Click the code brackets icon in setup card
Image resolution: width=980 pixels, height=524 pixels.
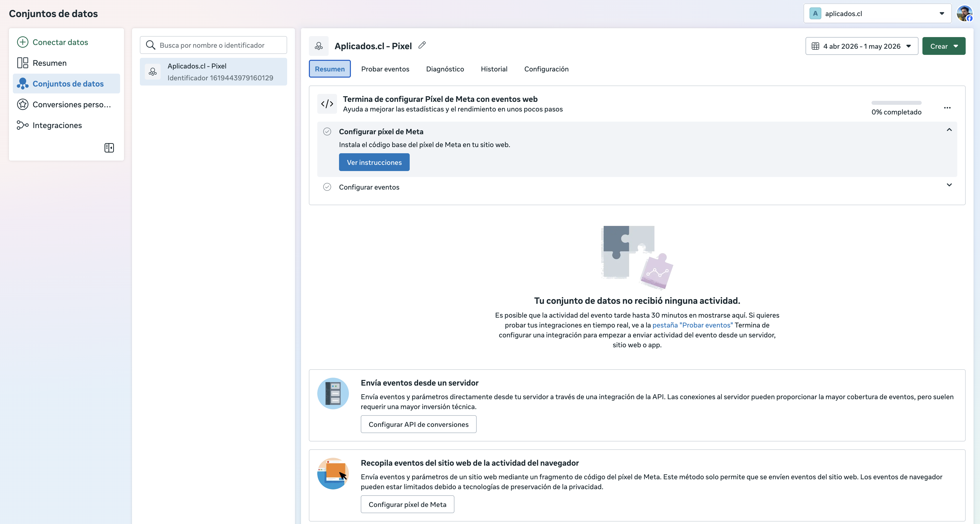(x=327, y=104)
